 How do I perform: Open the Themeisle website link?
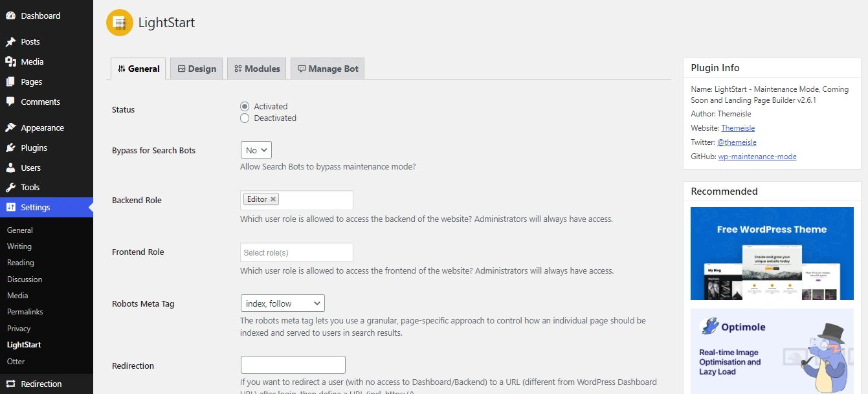pyautogui.click(x=738, y=128)
